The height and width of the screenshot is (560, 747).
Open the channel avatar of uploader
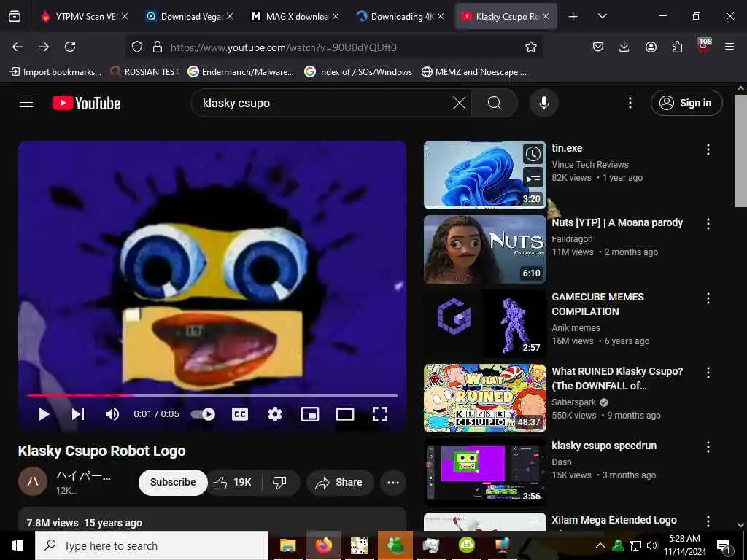(x=33, y=481)
